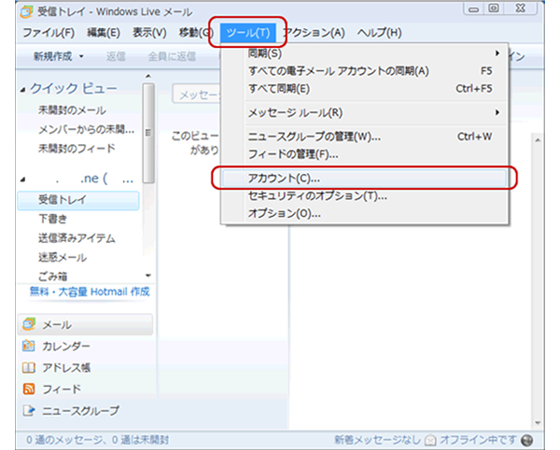560x450 pixels.
Task: Click the message list scroll up arrow
Action: coord(538,140)
